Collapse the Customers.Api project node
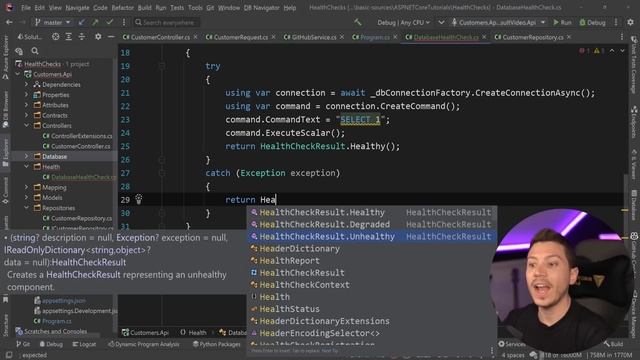Image resolution: width=640 pixels, height=360 pixels. pyautogui.click(x=18, y=74)
